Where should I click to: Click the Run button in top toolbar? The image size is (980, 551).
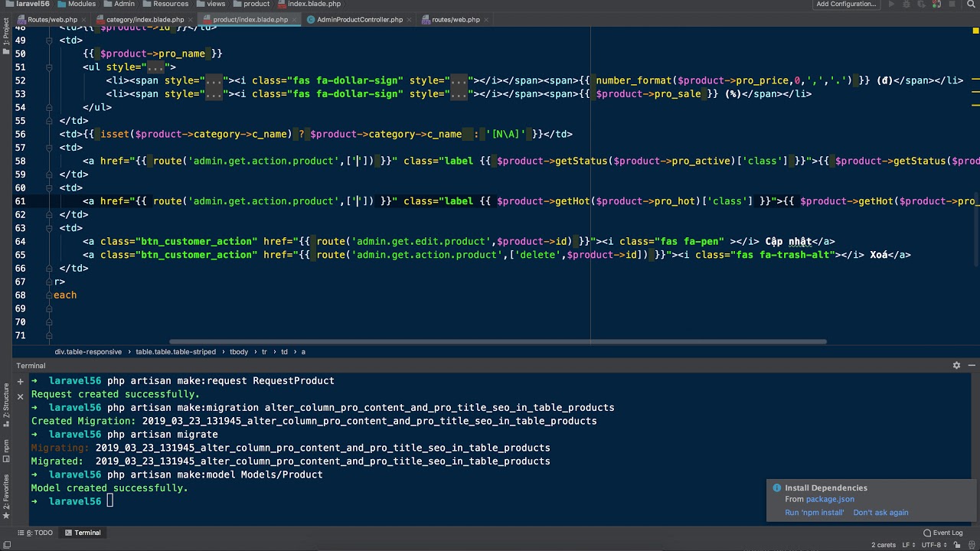tap(891, 5)
